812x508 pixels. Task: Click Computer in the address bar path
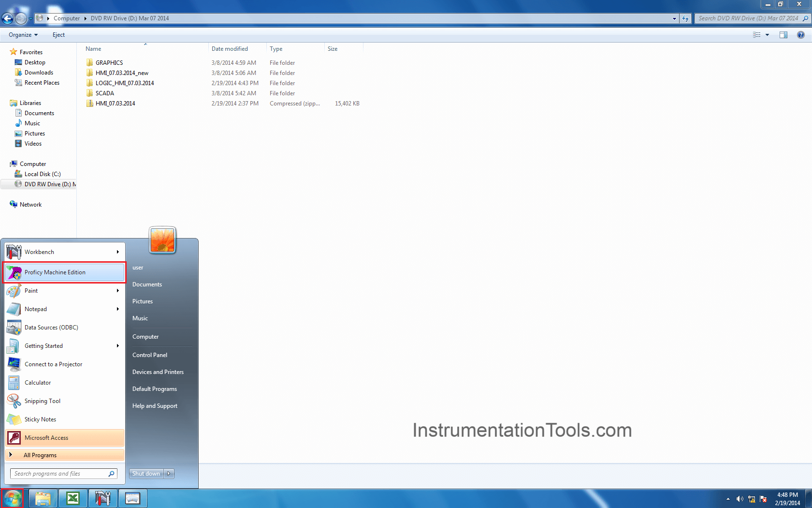pyautogui.click(x=67, y=18)
